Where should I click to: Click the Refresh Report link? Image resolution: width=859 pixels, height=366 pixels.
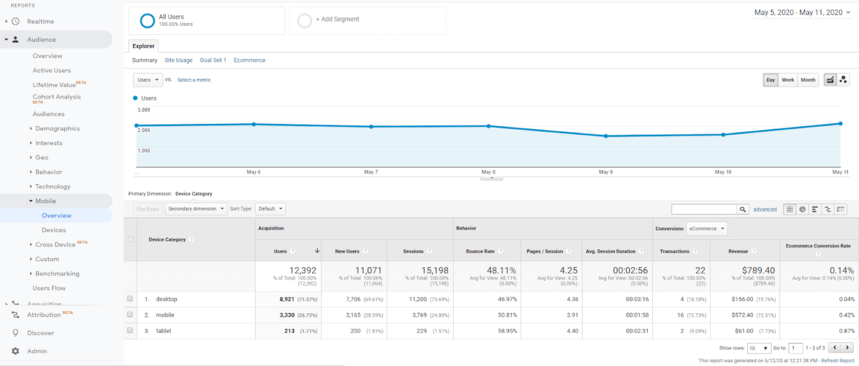click(837, 361)
